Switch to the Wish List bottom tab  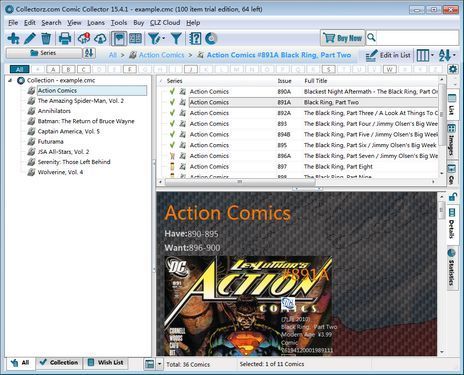pyautogui.click(x=106, y=362)
